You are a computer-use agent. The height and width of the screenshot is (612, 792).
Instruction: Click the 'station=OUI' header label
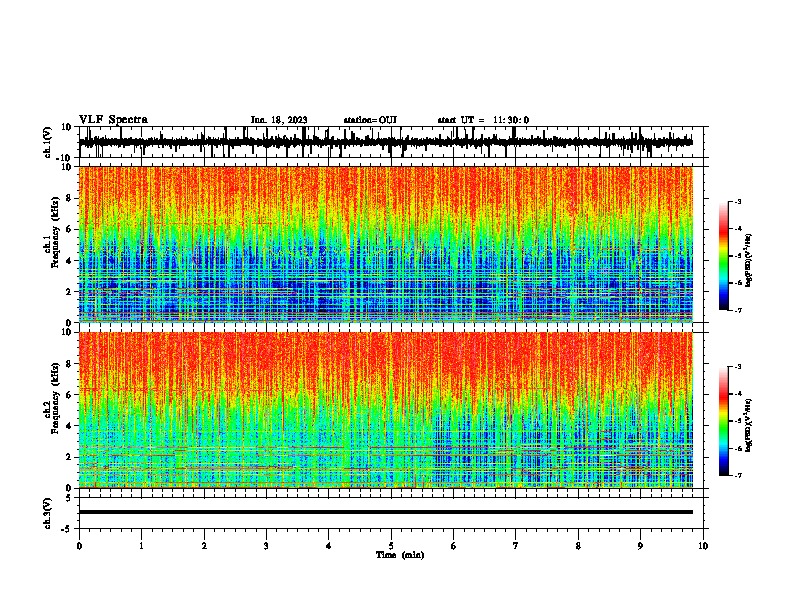[x=370, y=120]
